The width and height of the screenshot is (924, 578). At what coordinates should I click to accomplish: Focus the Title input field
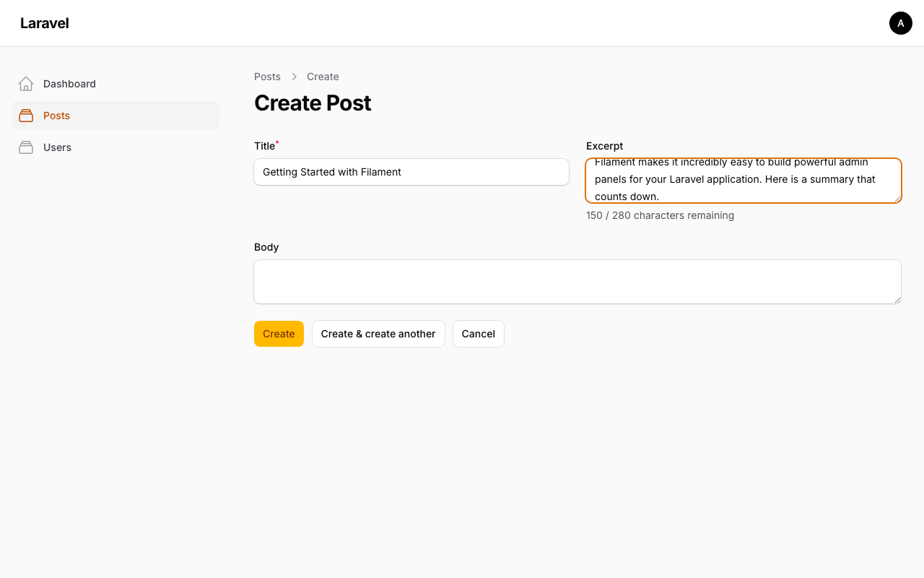(411, 172)
